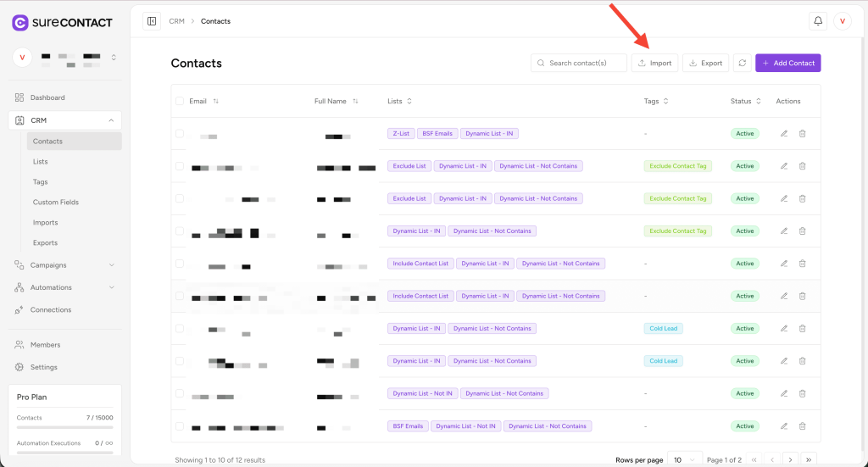Click the edit pencil in first contact row

click(x=784, y=134)
